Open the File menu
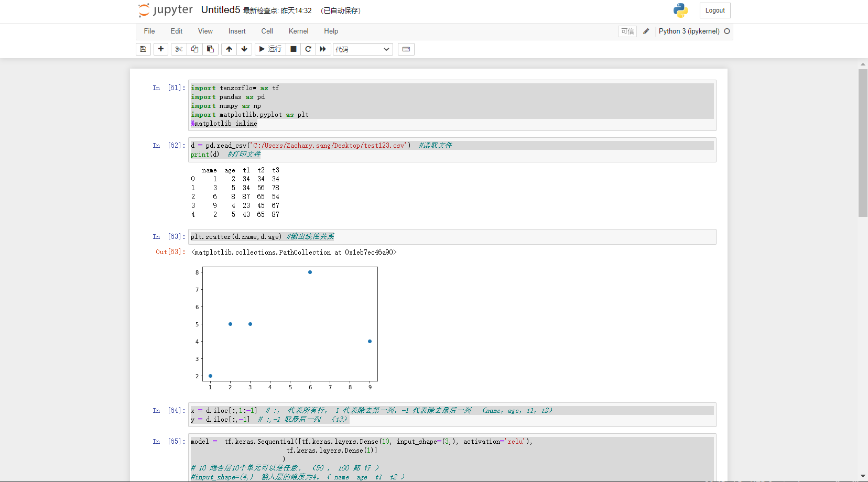Screen dimensions: 868x482 click(149, 31)
